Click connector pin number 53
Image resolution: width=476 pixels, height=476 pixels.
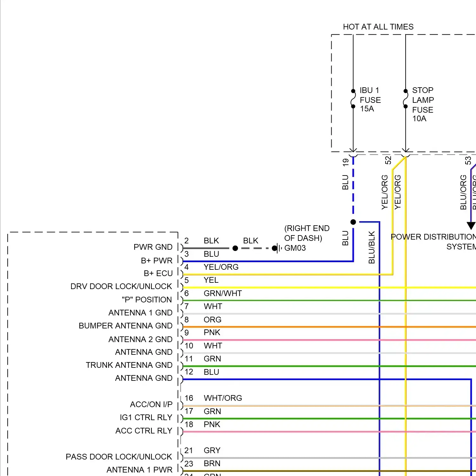[468, 161]
